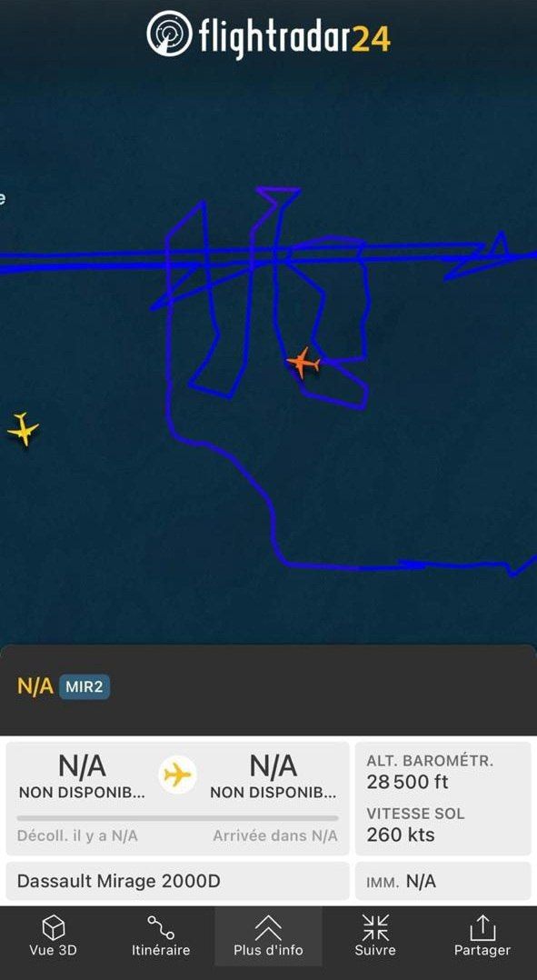Tap the MIR2 callsign badge
Screen dimensions: 537x980
click(x=85, y=687)
